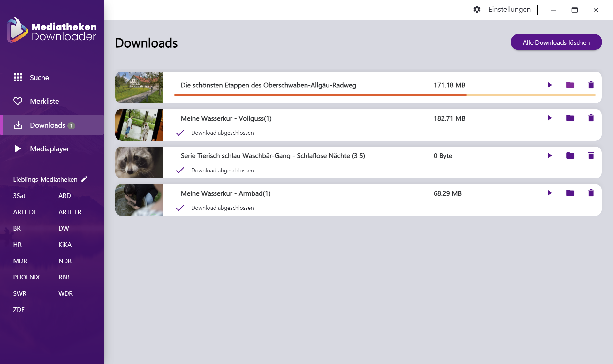613x364 pixels.
Task: Open the Merkliste section
Action: (44, 101)
